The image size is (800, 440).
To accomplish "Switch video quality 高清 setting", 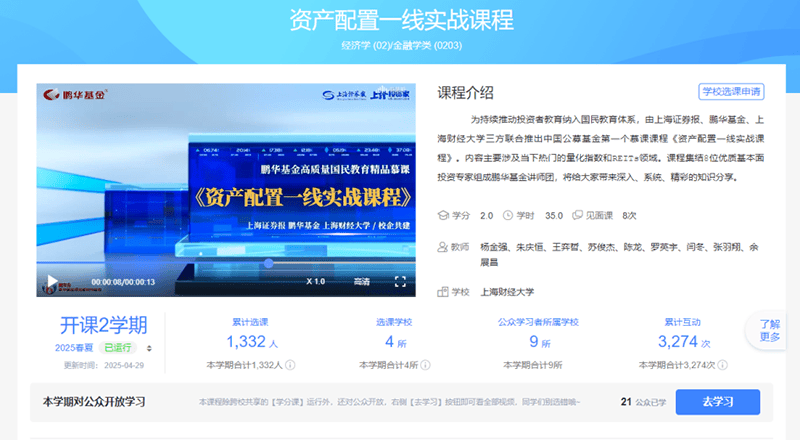I will tap(362, 281).
